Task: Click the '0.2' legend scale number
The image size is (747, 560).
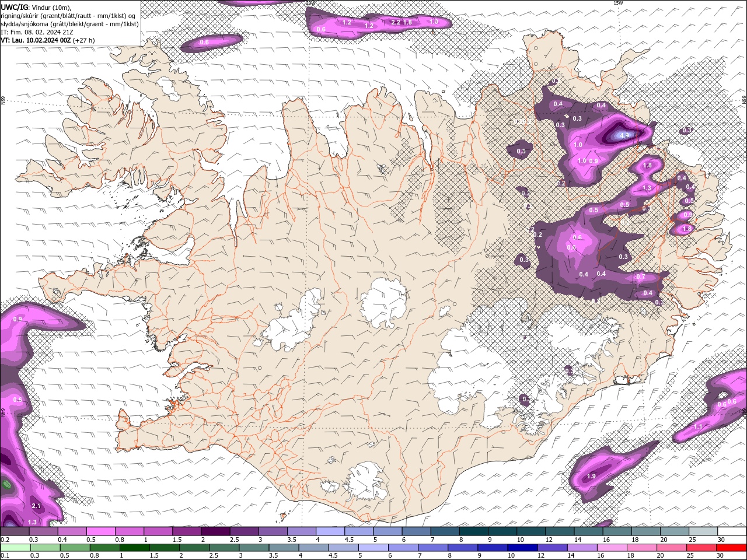Action: pyautogui.click(x=5, y=540)
